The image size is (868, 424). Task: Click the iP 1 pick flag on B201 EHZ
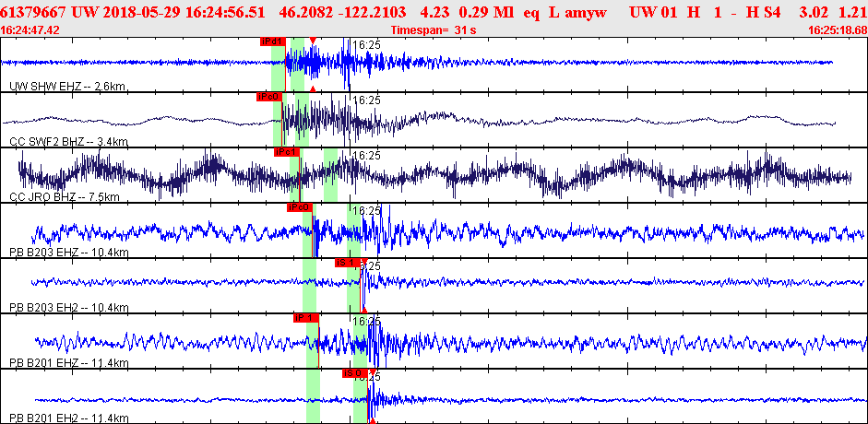[x=306, y=318]
